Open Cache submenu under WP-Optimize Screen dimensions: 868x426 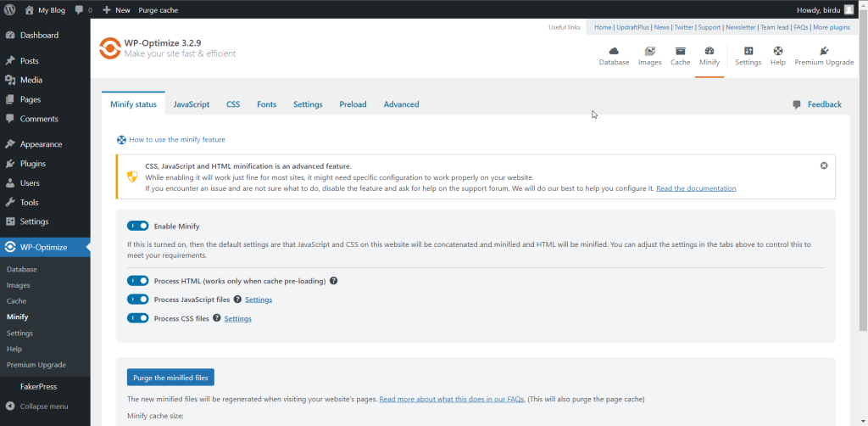[x=17, y=301]
